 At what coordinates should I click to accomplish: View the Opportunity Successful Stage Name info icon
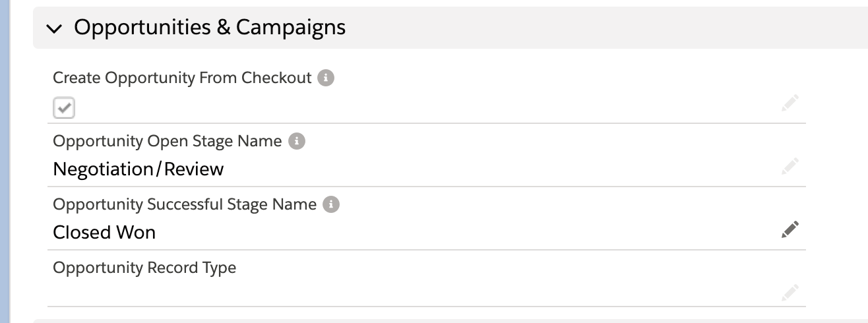(331, 204)
